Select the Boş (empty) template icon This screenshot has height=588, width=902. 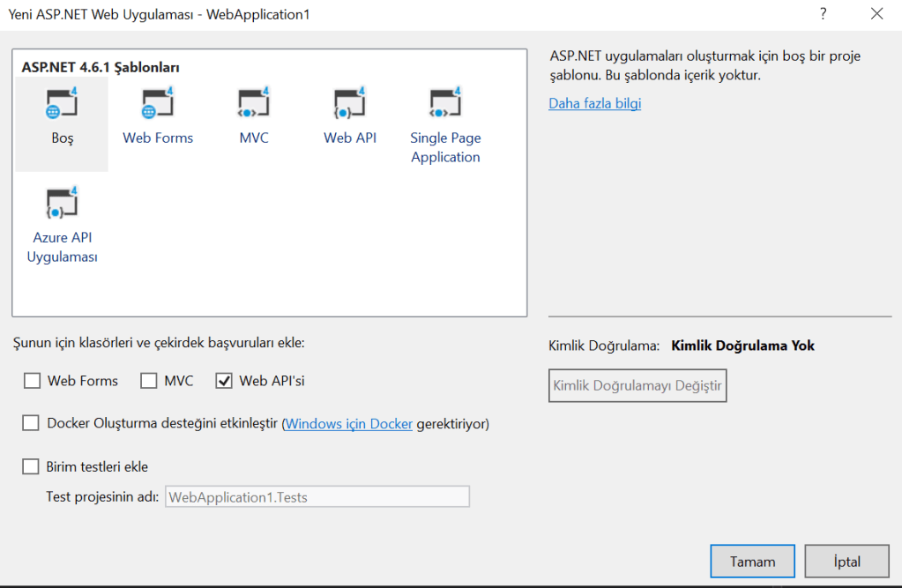click(62, 106)
